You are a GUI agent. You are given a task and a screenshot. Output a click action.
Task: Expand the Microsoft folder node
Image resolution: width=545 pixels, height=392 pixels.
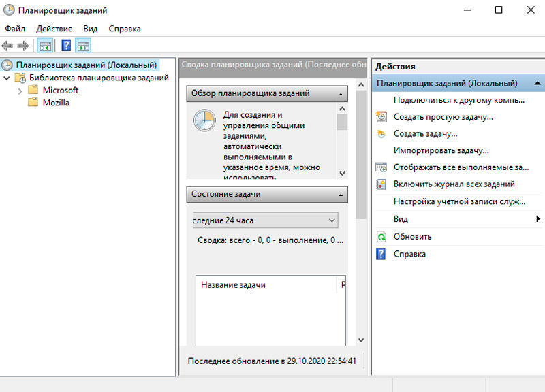coord(20,91)
